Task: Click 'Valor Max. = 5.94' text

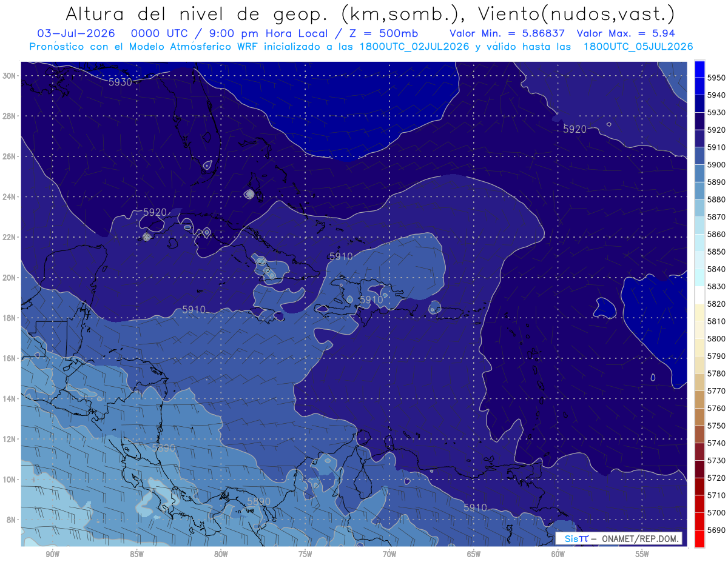Action: (x=625, y=33)
